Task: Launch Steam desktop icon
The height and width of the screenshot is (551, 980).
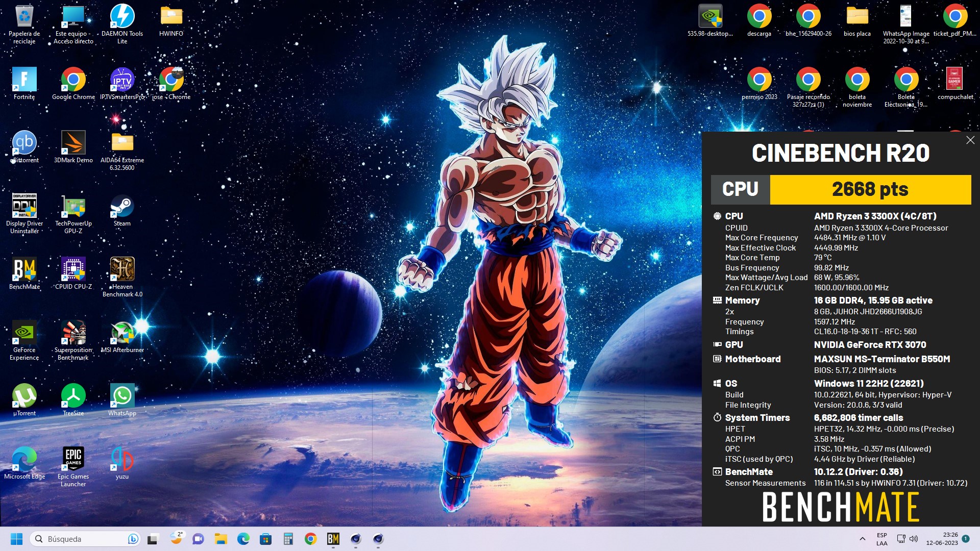Action: pos(122,210)
